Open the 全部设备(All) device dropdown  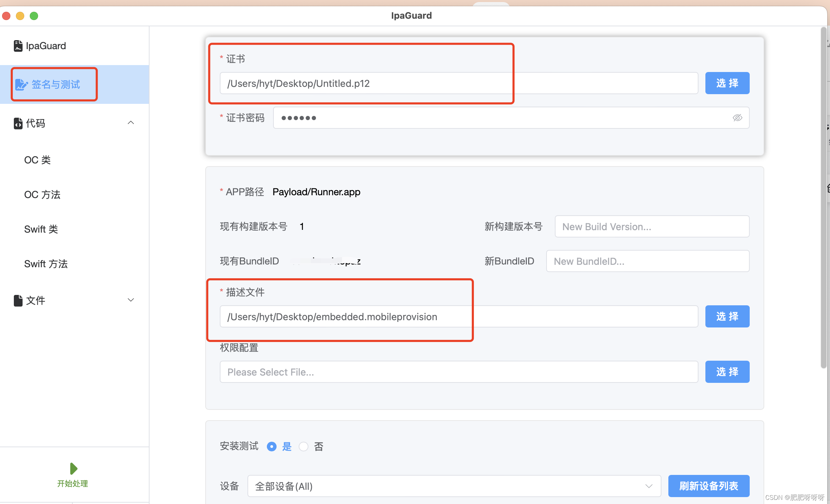tap(454, 486)
